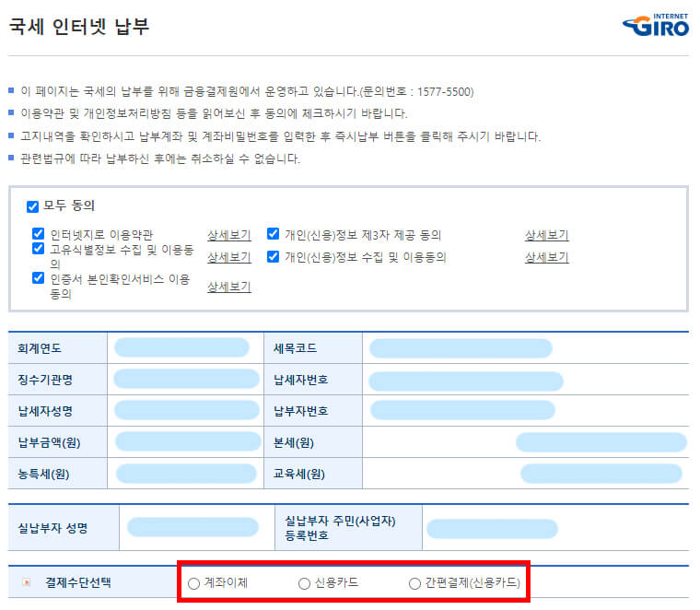Open 상세보기 for 고유식별정보 수집 및 이용동의

coord(229,257)
